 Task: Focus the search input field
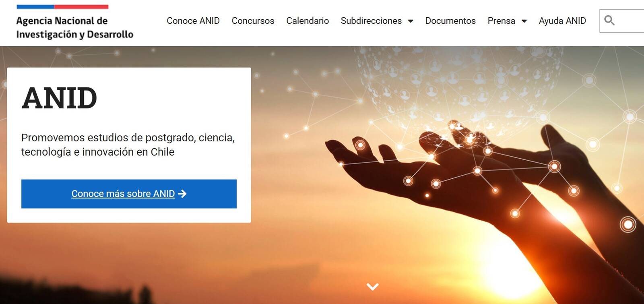point(622,21)
